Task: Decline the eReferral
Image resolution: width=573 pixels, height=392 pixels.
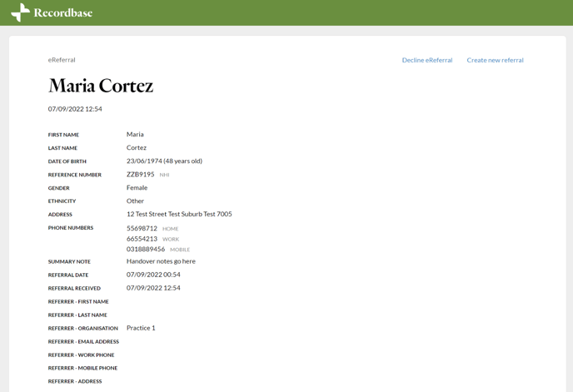Action: pos(427,60)
